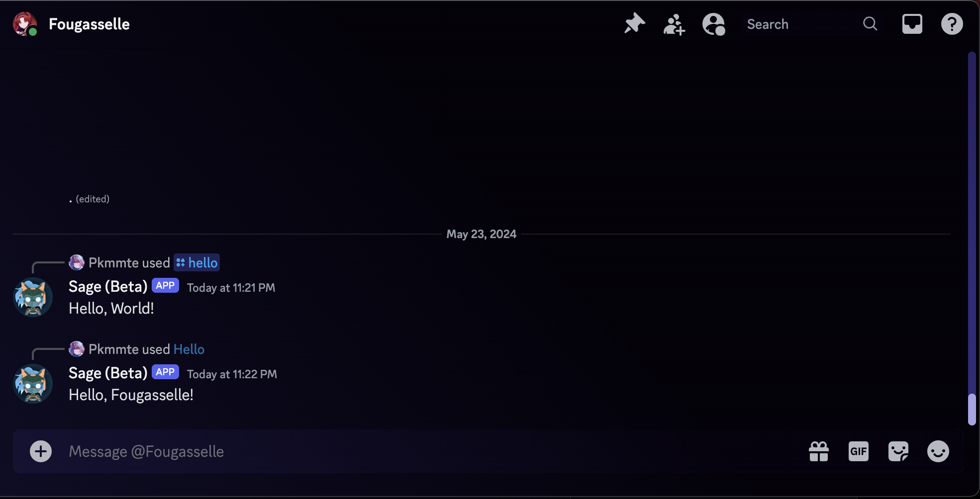Click Sage avatar beside Hello, Fougasselle!
This screenshot has width=980, height=499.
point(33,384)
